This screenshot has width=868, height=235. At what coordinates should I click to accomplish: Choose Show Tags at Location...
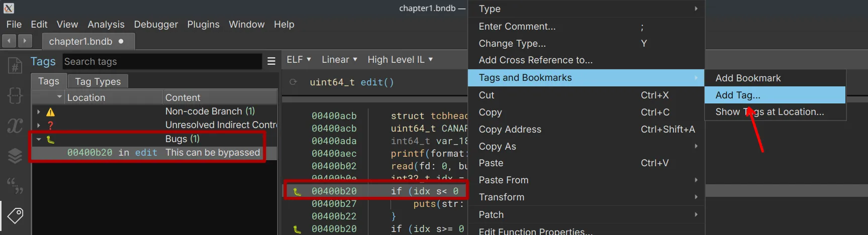(x=776, y=112)
